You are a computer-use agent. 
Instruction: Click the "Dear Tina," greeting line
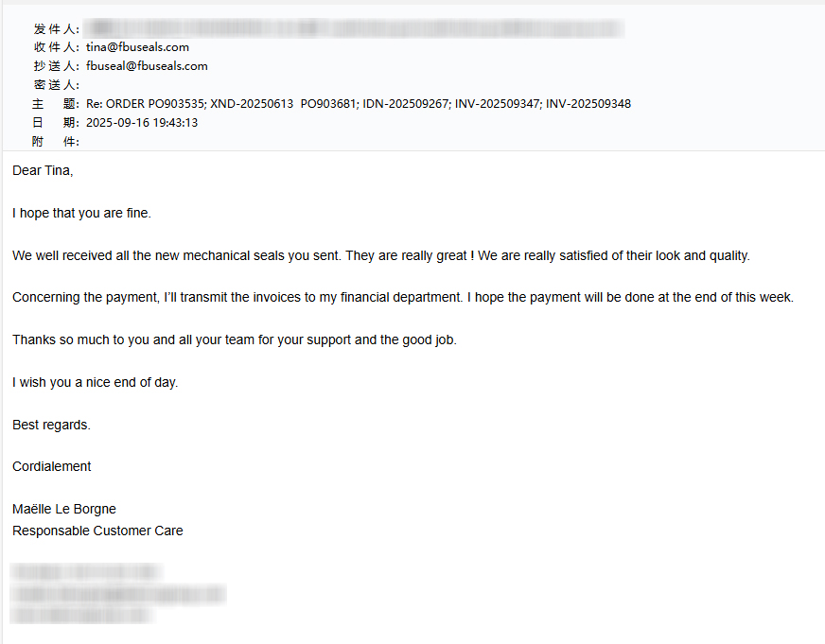point(43,171)
